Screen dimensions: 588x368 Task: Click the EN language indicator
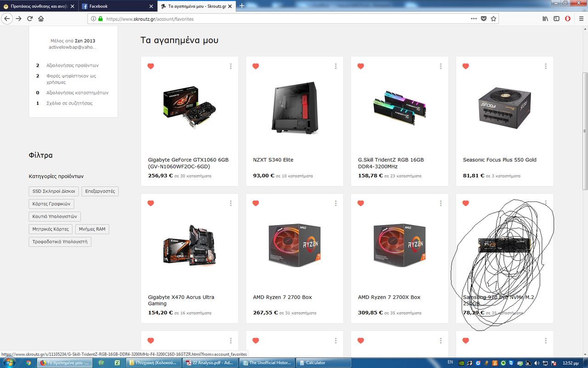pyautogui.click(x=450, y=362)
